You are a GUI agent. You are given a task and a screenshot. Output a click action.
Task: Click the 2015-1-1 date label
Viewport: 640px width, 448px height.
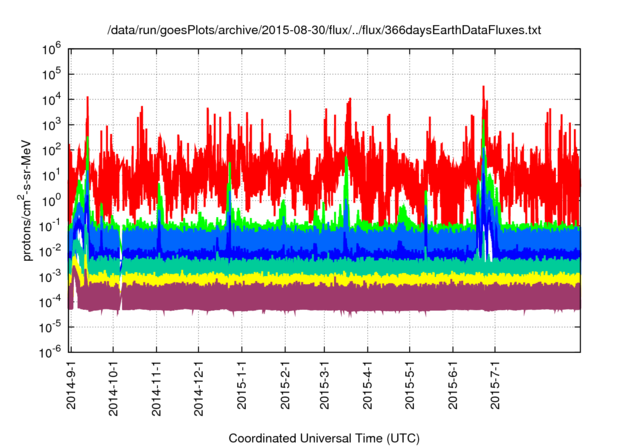click(x=242, y=384)
